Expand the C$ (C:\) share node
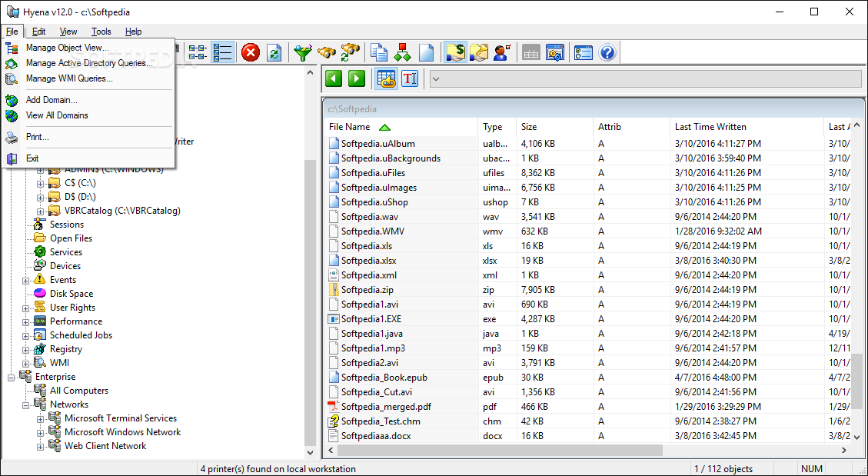The image size is (868, 476). coord(40,183)
